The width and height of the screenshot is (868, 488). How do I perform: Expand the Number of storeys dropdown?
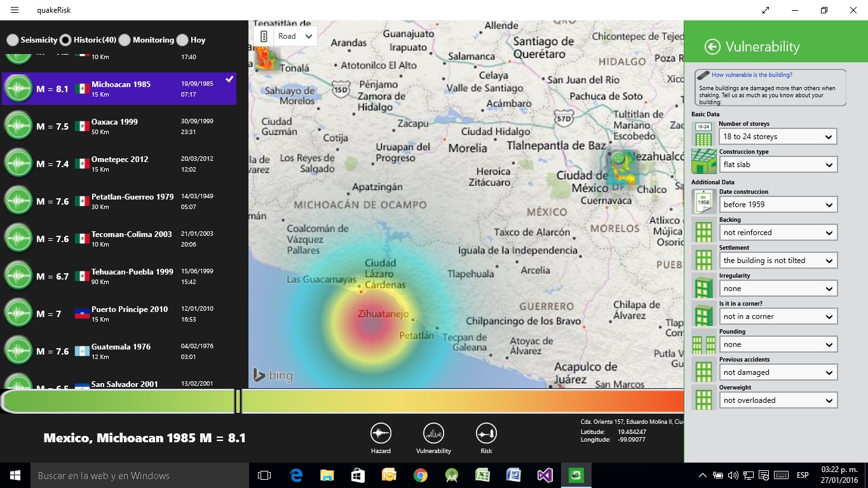778,137
